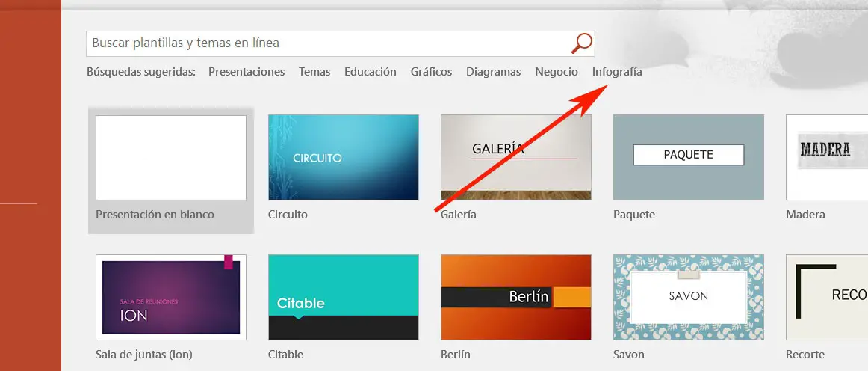Open the Madera template thumbnail
The image size is (868, 371).
[827, 158]
